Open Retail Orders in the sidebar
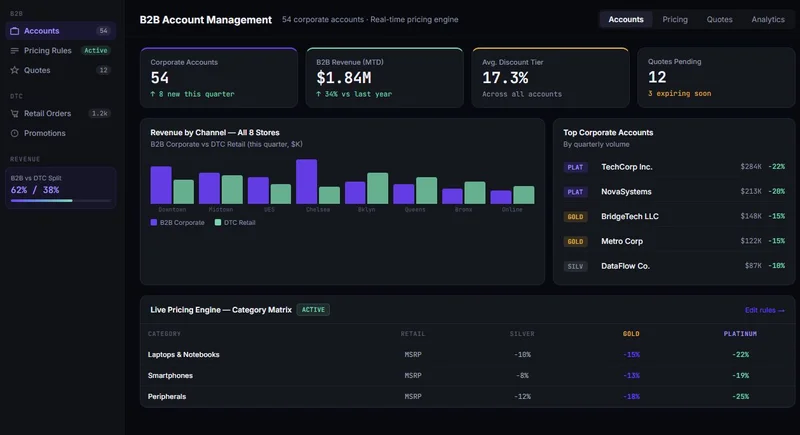The height and width of the screenshot is (435, 800). pyautogui.click(x=61, y=113)
